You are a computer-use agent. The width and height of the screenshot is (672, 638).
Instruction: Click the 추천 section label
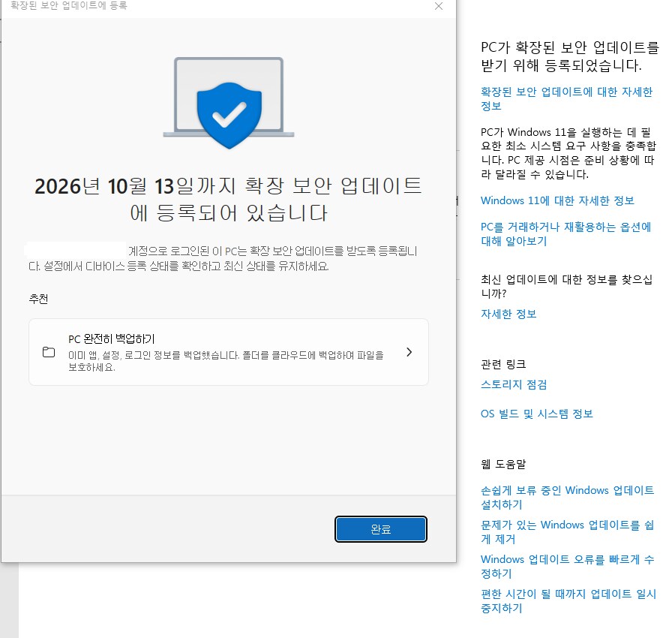(38, 298)
